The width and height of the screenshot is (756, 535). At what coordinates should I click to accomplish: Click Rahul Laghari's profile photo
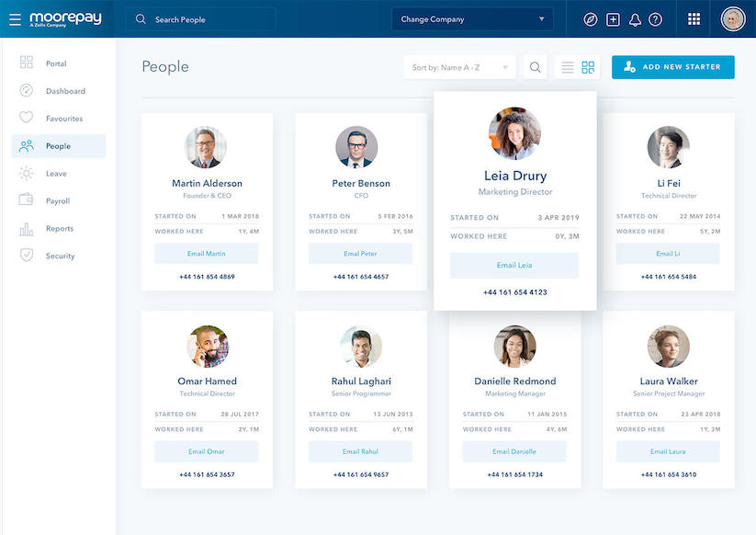pyautogui.click(x=361, y=347)
